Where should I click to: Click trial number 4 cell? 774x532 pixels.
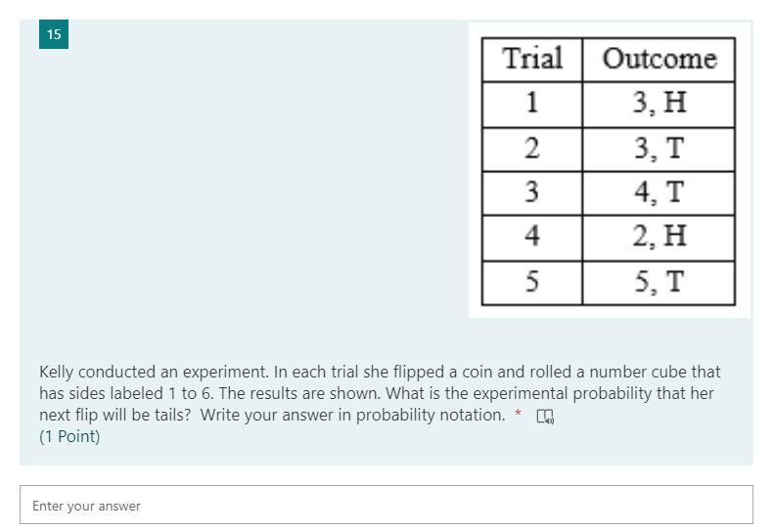[x=532, y=237]
